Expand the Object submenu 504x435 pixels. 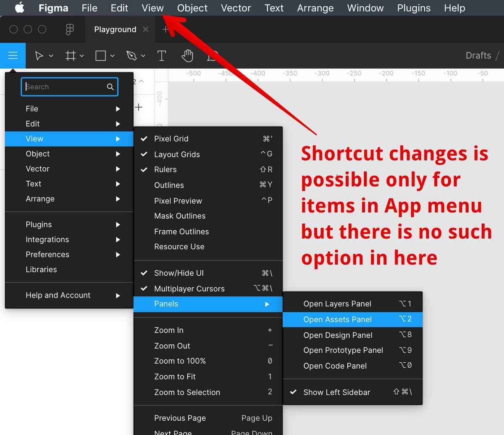(69, 154)
